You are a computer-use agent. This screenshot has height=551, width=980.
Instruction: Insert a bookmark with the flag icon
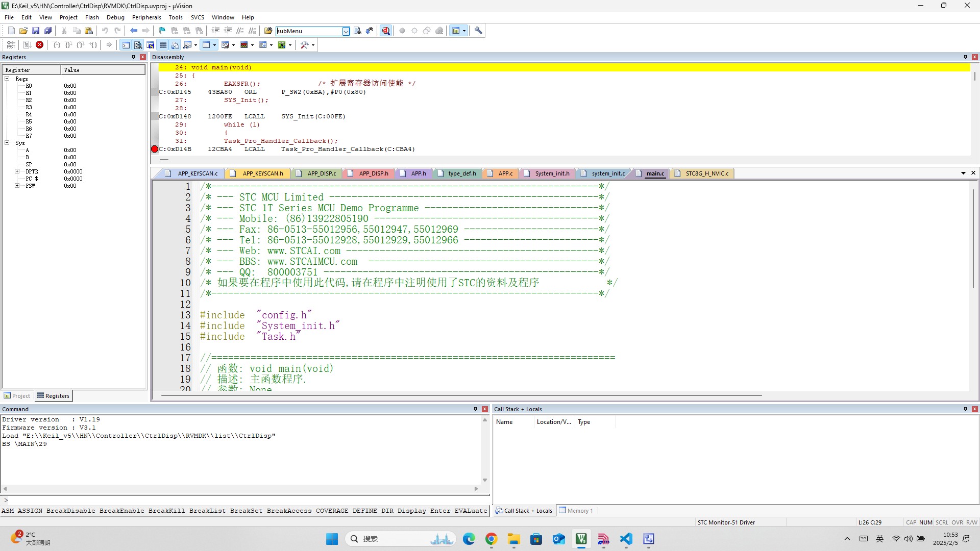click(x=162, y=31)
